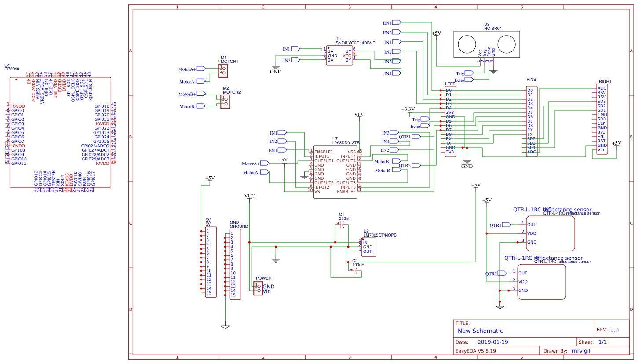
Task: Select the Trig net flag near HC-SR04
Action: (x=465, y=73)
